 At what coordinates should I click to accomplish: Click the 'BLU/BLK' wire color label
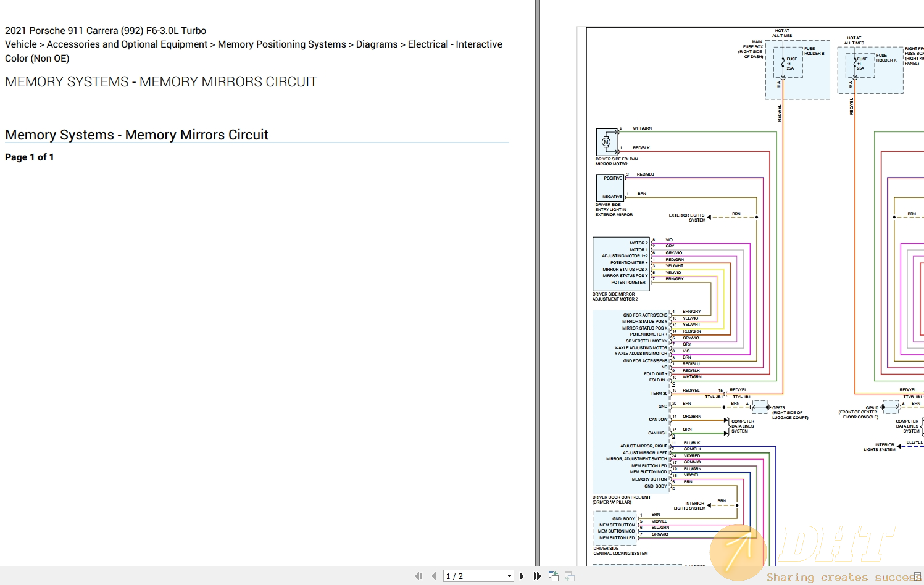tap(692, 443)
